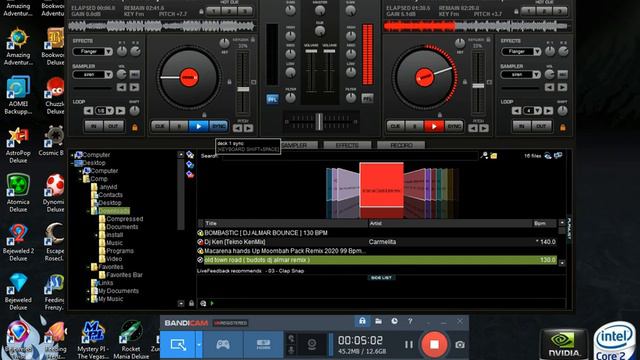The image size is (640, 360).
Task: Open the right deck Flanger effect dropdown
Action: [537, 52]
